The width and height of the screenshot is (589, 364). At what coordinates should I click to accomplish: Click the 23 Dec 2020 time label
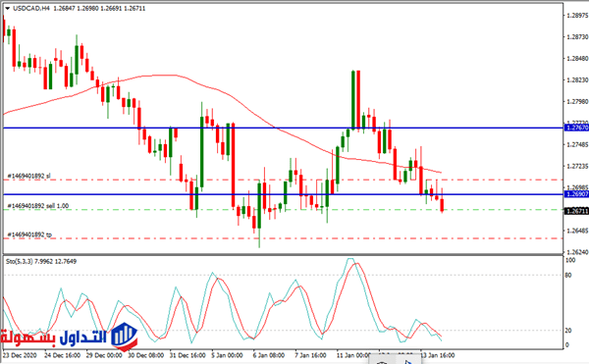(20, 355)
